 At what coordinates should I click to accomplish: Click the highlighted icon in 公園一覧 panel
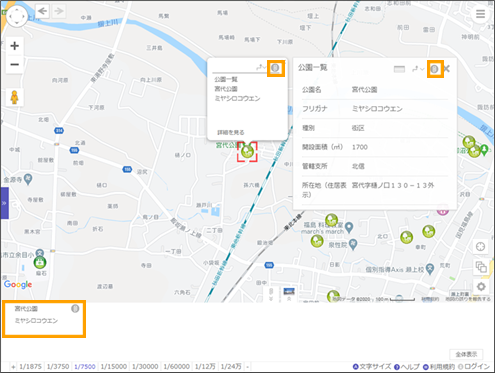point(435,69)
